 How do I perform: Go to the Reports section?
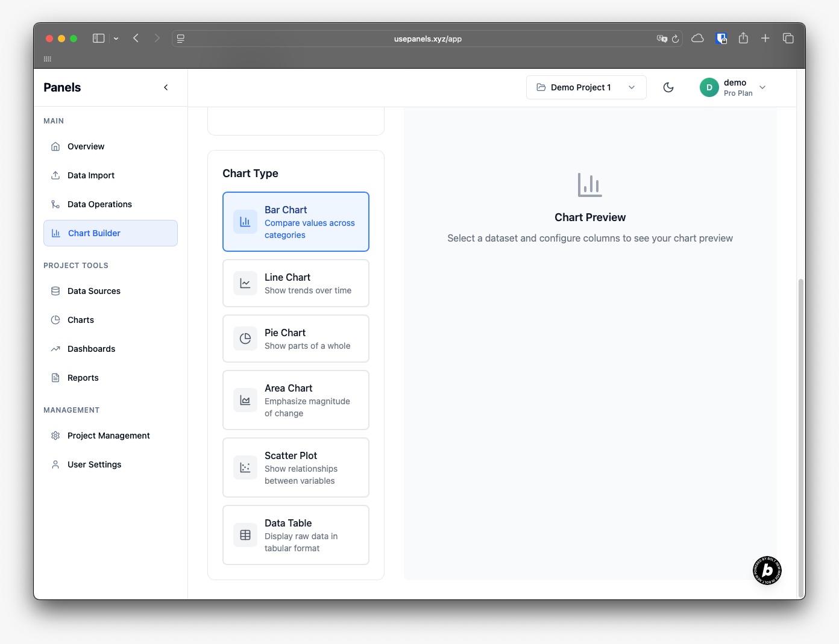111,378
